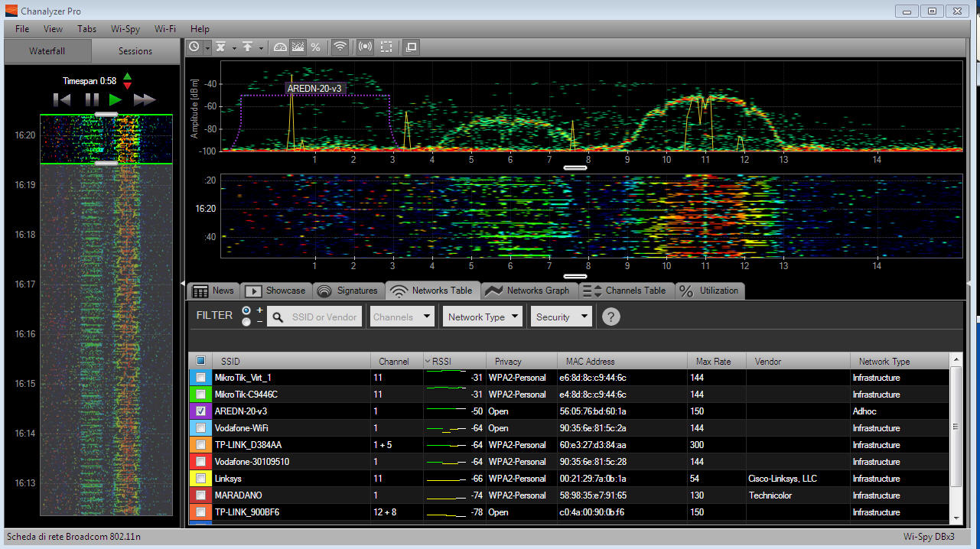This screenshot has width=980, height=549.
Task: Open the Tabs menu
Action: click(x=86, y=29)
